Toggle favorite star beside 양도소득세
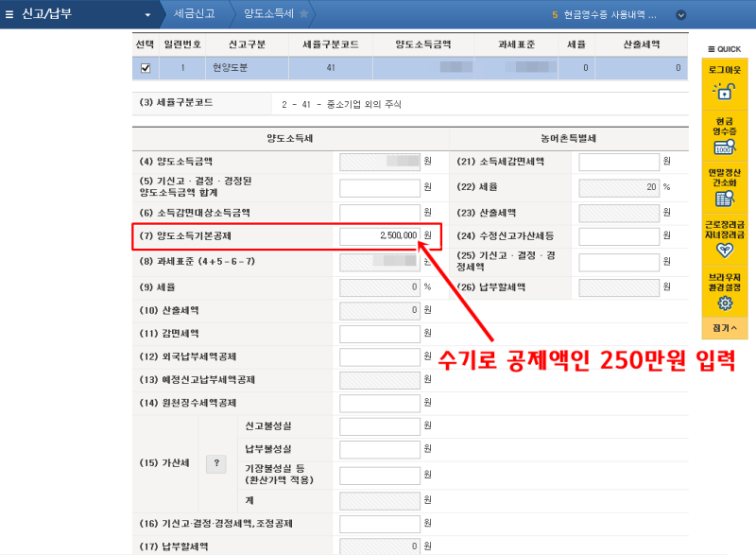The image size is (756, 555). tap(303, 13)
